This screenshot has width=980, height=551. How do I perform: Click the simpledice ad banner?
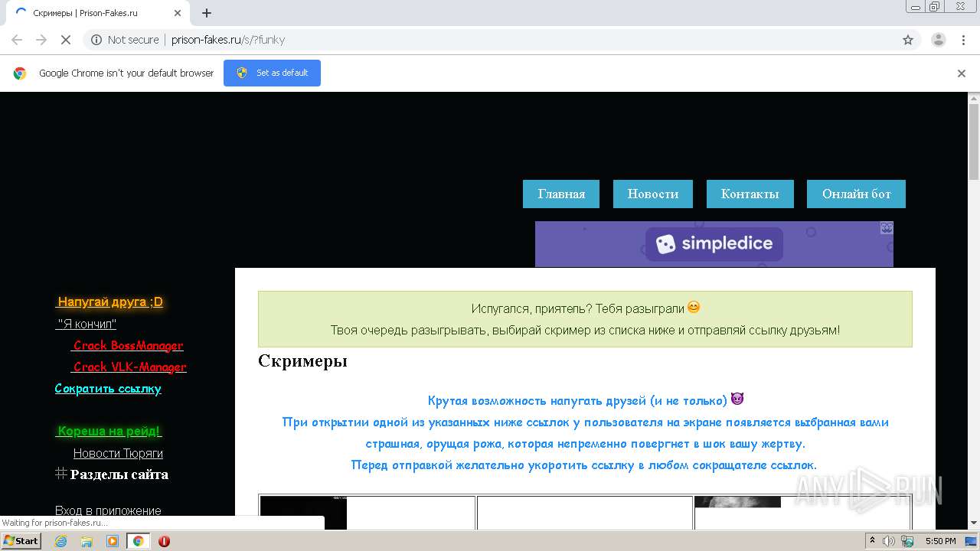[714, 244]
